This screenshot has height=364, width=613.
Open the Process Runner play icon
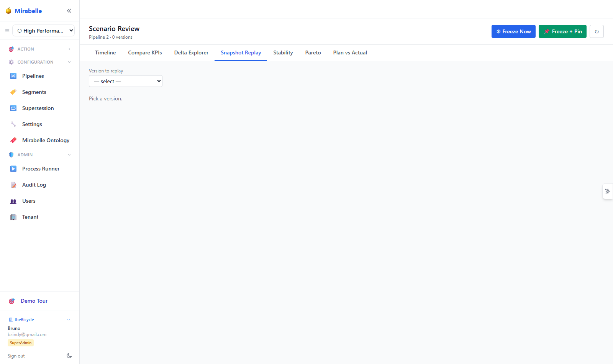click(x=13, y=169)
